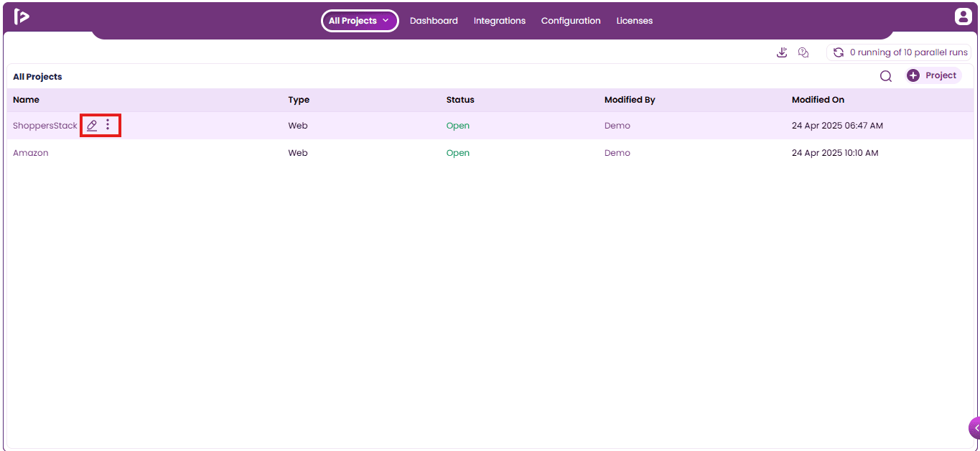Click the download icon in top toolbar
Screen dimensions: 980x451
tap(782, 52)
